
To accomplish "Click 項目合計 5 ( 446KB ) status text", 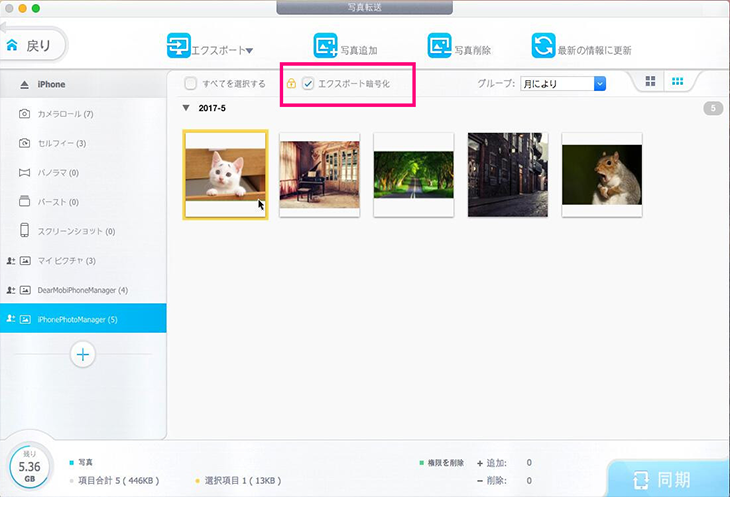I will 118,481.
